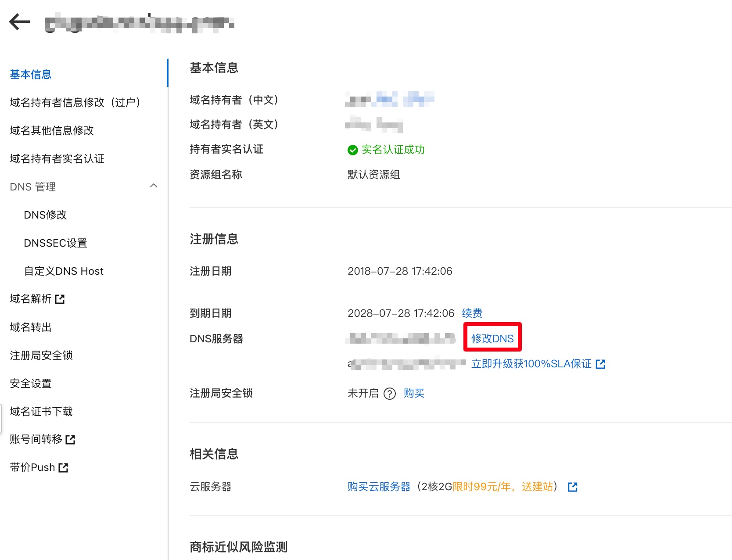Image resolution: width=732 pixels, height=560 pixels.
Task: Click the 修改DNS link
Action: pos(492,339)
